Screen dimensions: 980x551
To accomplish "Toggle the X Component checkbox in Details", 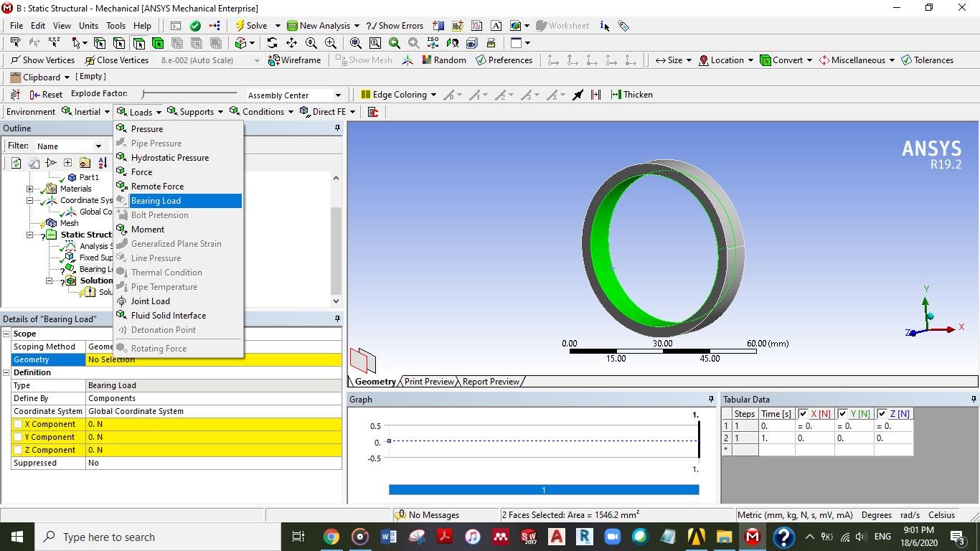I will tap(18, 424).
